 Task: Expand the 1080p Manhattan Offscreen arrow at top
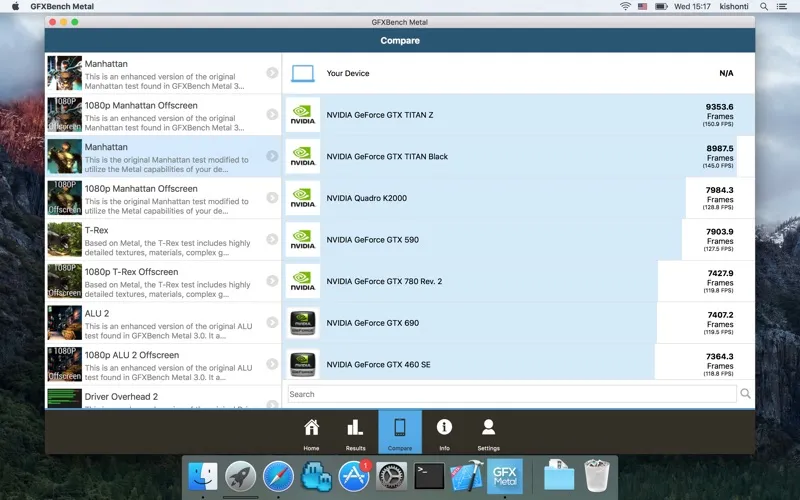[272, 114]
